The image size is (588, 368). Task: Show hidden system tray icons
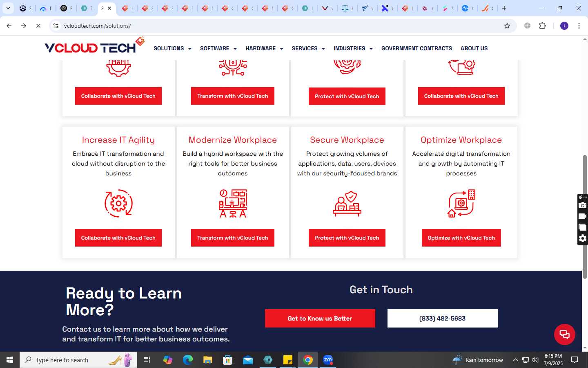(x=515, y=360)
